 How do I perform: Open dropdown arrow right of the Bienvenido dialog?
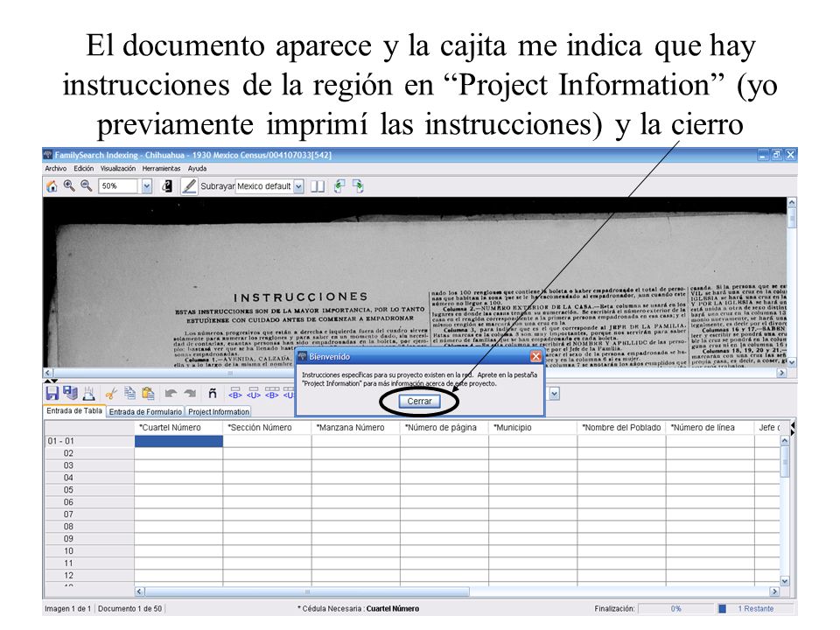click(x=555, y=395)
